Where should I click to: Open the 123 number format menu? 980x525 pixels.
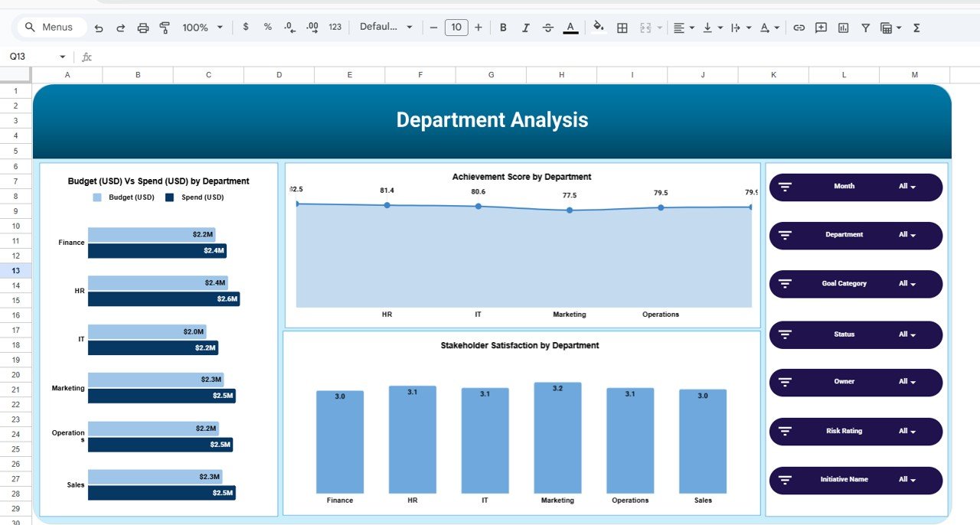[x=335, y=27]
